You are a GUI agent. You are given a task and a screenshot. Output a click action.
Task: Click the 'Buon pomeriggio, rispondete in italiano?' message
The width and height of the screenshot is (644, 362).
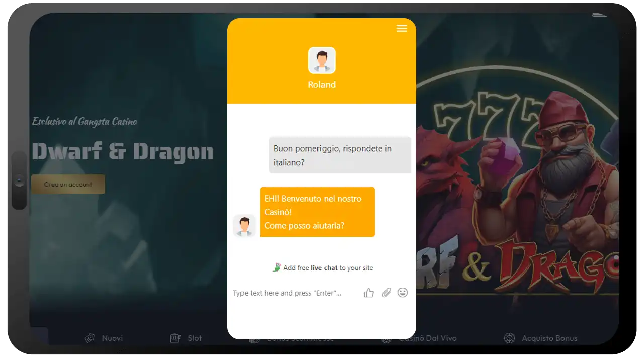tap(340, 155)
